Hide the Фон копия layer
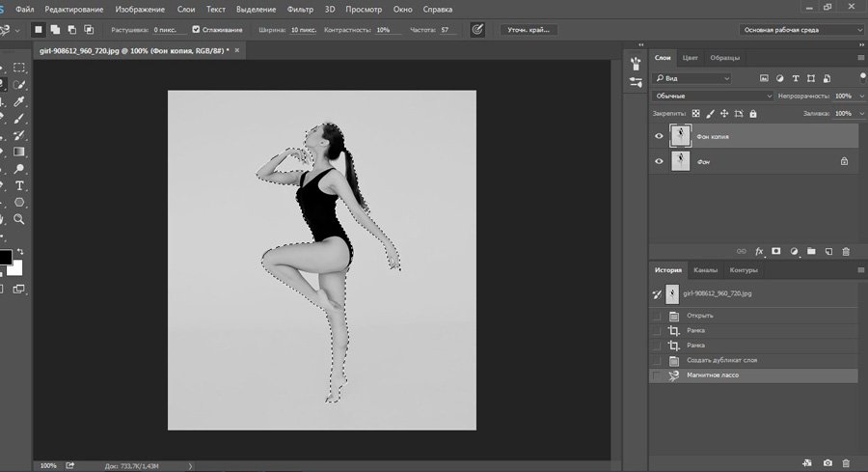868x472 pixels. click(659, 136)
